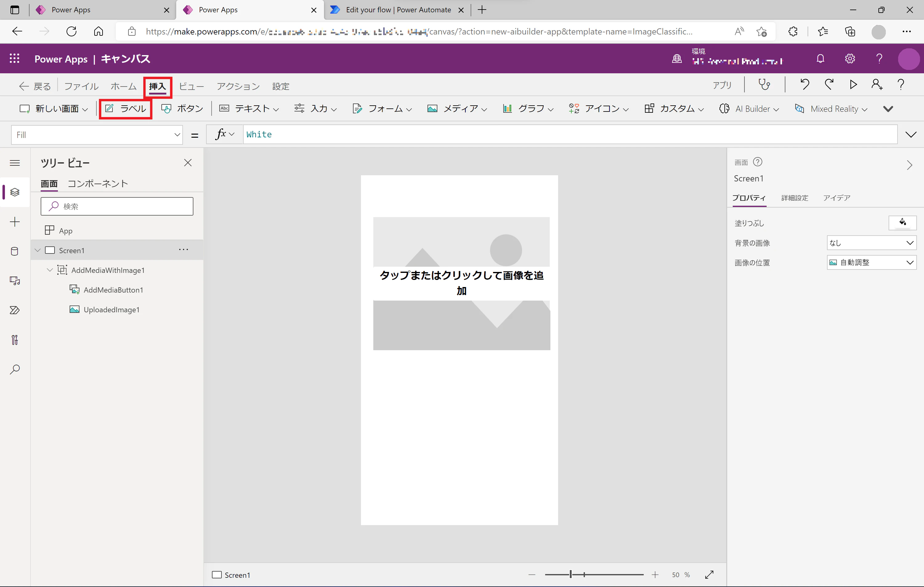The image size is (924, 587).
Task: Open the 背景の画像 dropdown set to なし
Action: coord(871,243)
